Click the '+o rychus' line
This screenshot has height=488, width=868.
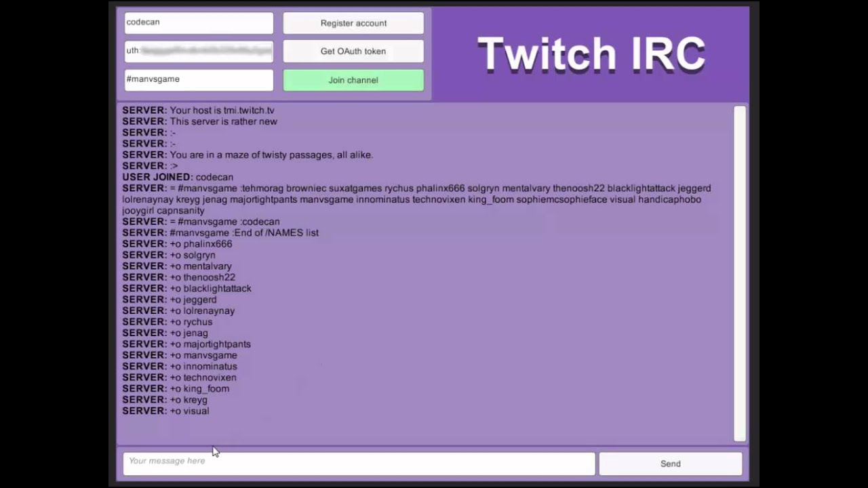(167, 322)
